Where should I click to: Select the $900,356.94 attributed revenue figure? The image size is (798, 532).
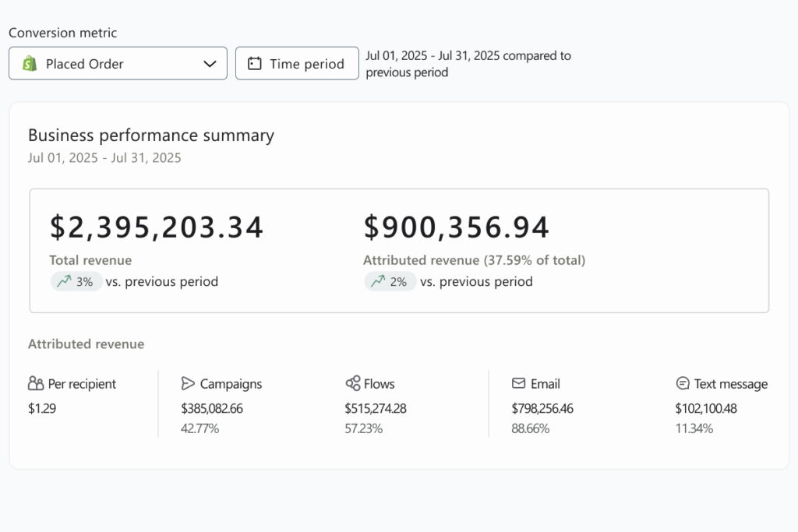point(457,227)
